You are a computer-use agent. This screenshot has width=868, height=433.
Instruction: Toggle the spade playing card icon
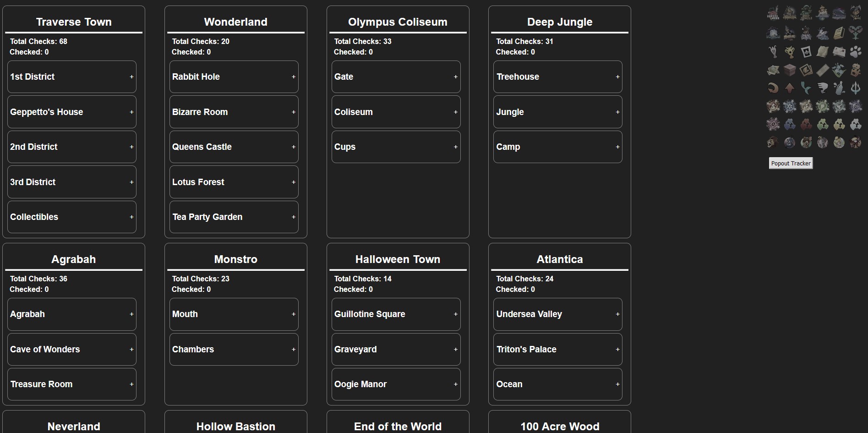click(x=807, y=52)
